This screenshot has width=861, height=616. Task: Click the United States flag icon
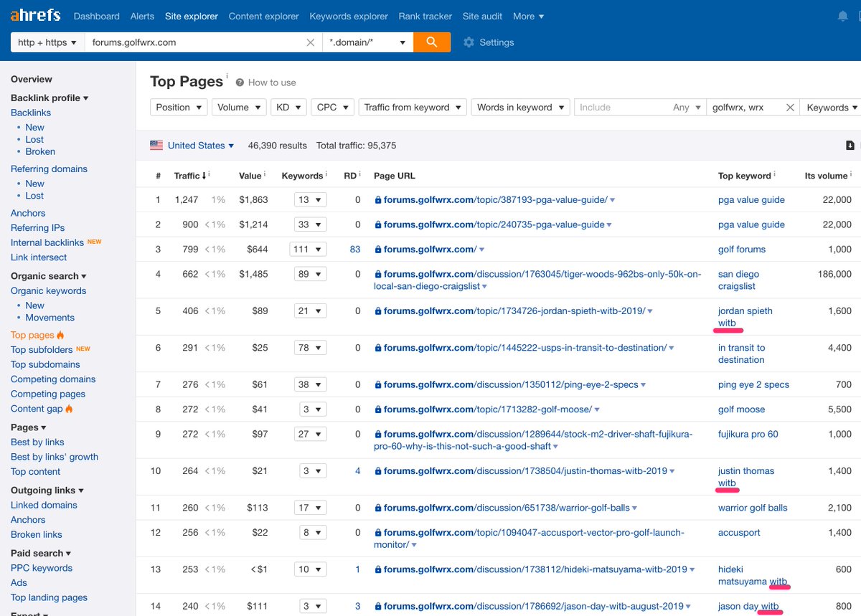pyautogui.click(x=156, y=146)
